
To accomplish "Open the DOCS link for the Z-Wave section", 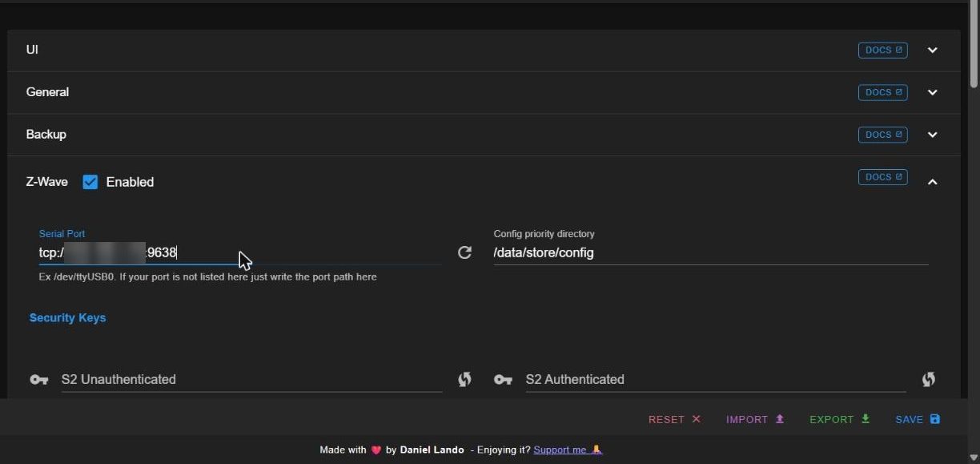I will coord(882,177).
